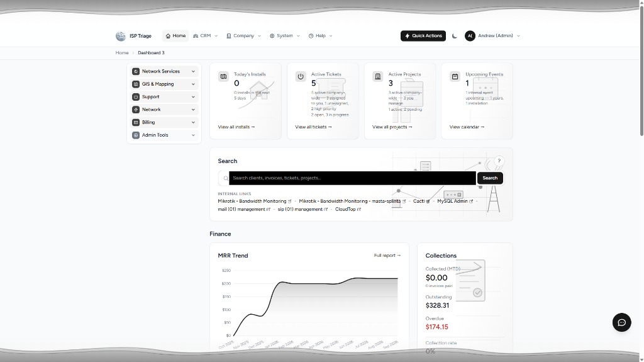Expand the Support section chevron
Screen dimensions: 644x362
193,97
